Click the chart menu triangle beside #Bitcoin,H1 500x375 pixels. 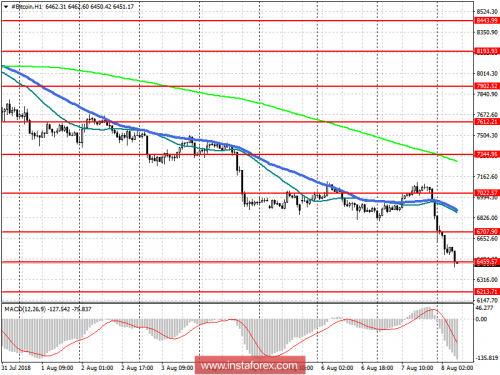tap(6, 7)
